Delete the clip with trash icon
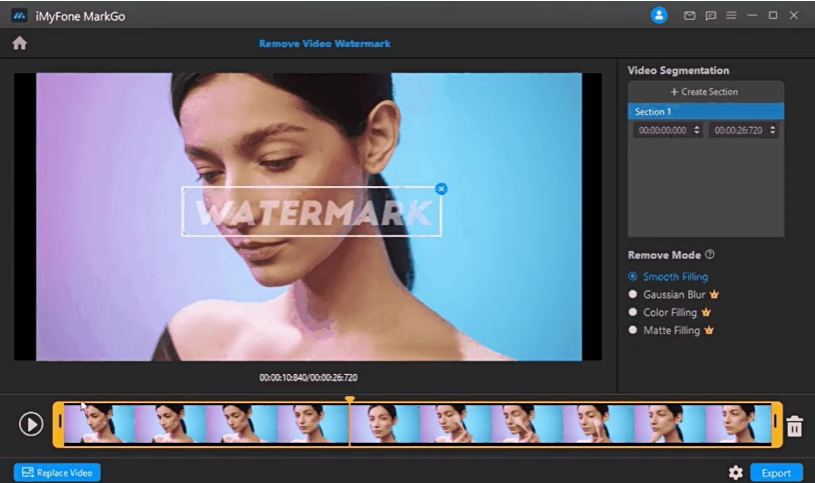 pyautogui.click(x=794, y=426)
